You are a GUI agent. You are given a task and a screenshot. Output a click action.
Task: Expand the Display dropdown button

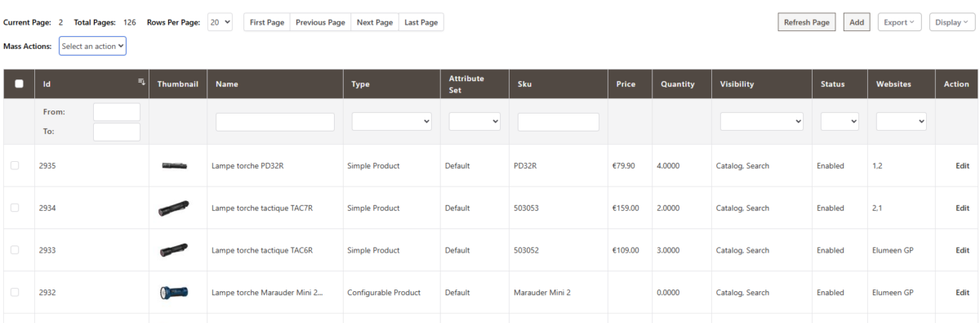coord(952,22)
